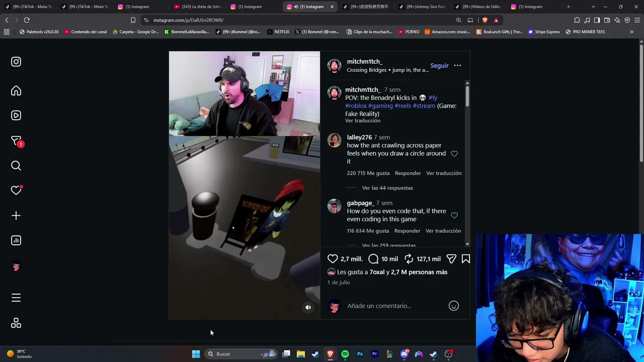The height and width of the screenshot is (362, 644).
Task: Open Paletools v26.0.30 bookmark
Action: [x=39, y=32]
